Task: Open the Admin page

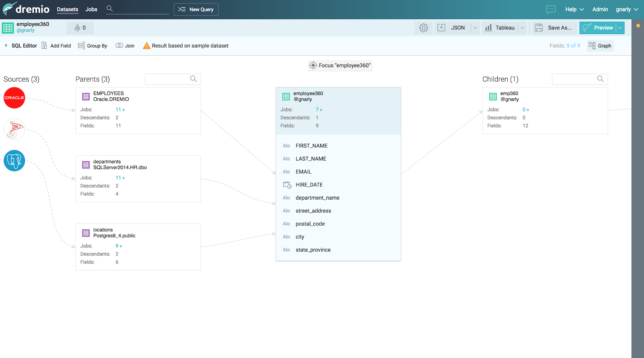Action: pyautogui.click(x=600, y=9)
